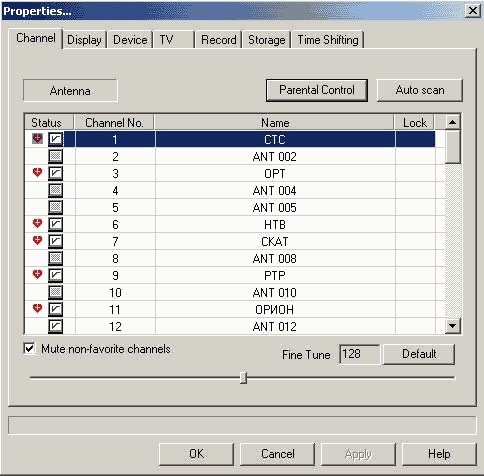
Task: Uncheck the status box for channel 9 PTP
Action: (55, 275)
